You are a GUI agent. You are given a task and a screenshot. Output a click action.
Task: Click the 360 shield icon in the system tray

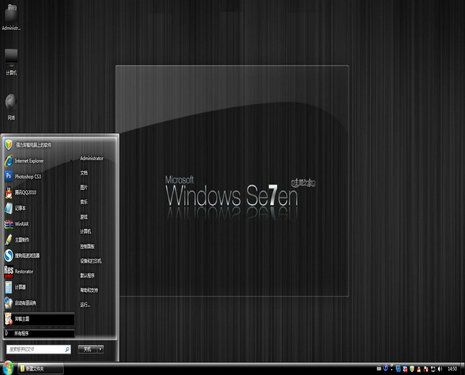click(x=412, y=369)
